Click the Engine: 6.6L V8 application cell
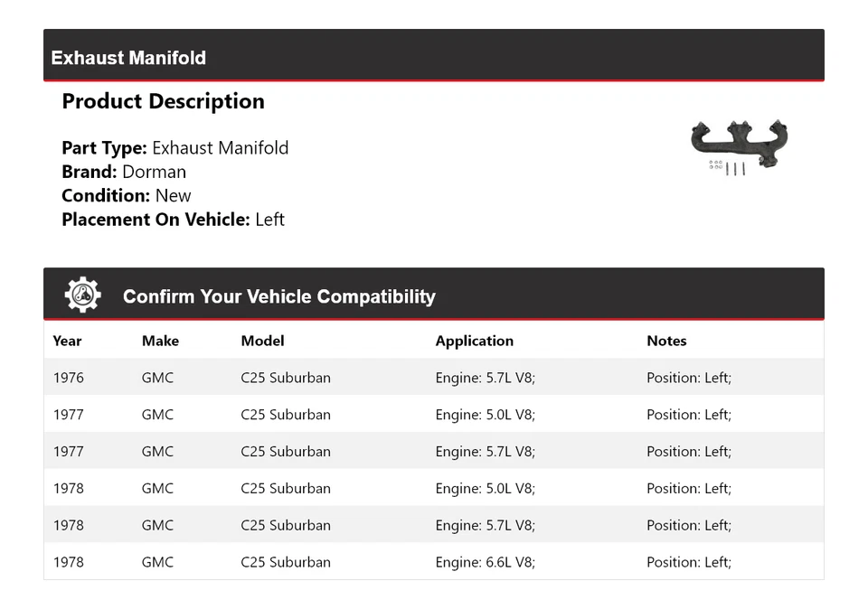Image resolution: width=868 pixels, height=609 pixels. point(485,562)
